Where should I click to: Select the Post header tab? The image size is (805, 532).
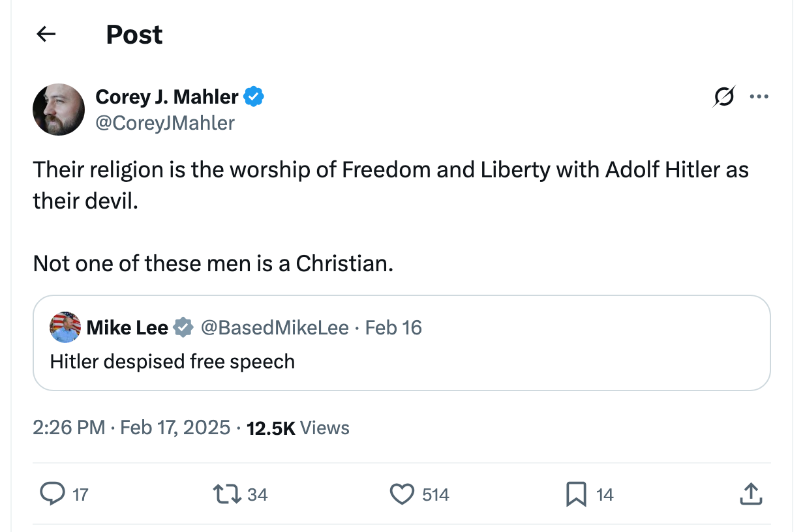click(x=134, y=34)
